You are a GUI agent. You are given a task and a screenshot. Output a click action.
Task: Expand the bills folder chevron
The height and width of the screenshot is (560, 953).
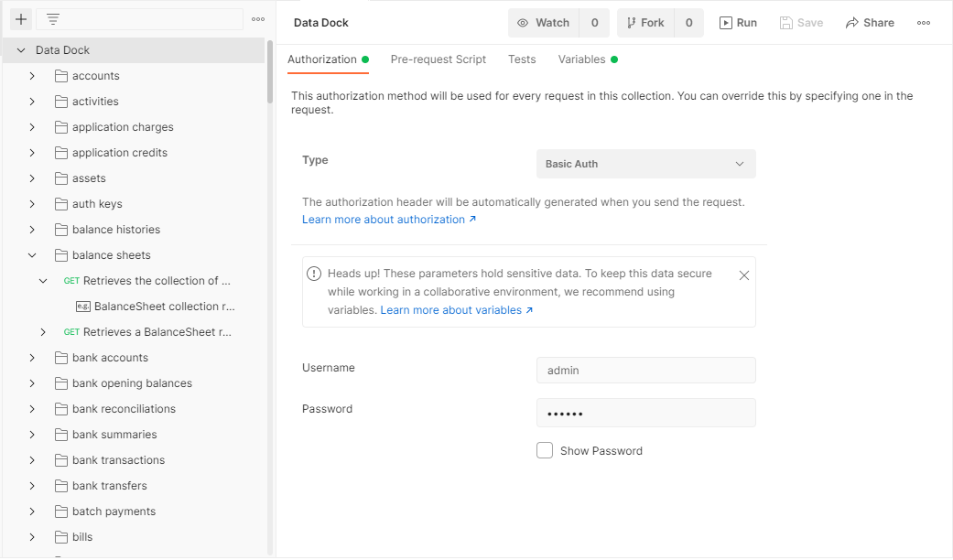coord(32,537)
